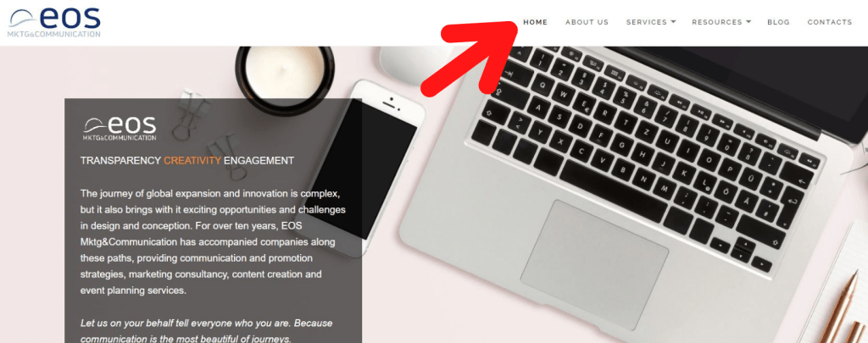
Task: Click the caret arrow beside Services
Action: (x=673, y=22)
